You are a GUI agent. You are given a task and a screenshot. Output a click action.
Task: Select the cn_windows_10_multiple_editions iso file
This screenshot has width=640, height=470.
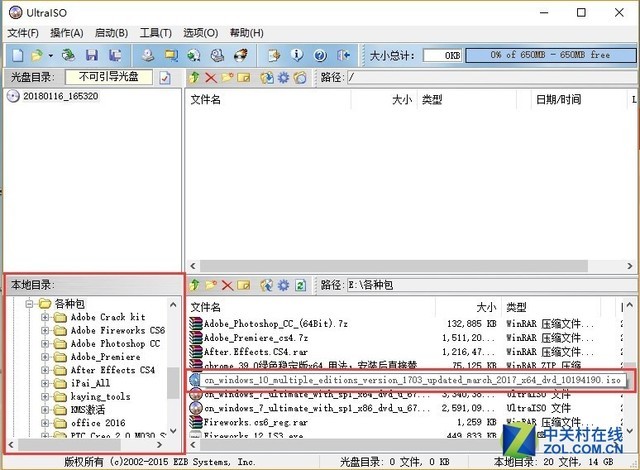412,380
